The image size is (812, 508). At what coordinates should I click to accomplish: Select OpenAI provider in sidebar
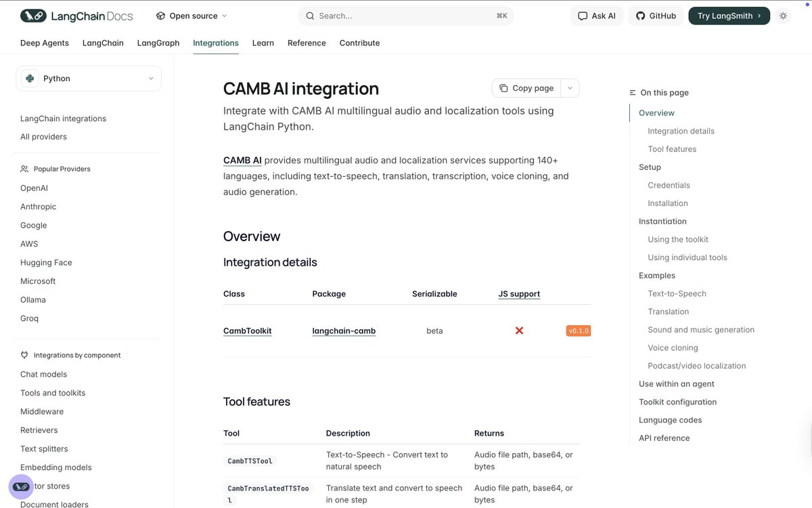[x=34, y=188]
